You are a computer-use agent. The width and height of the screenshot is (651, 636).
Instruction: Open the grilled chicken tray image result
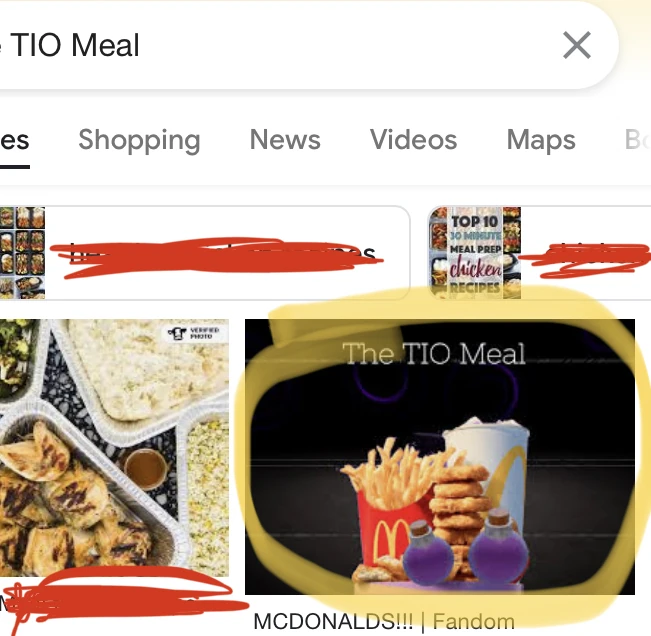click(114, 448)
